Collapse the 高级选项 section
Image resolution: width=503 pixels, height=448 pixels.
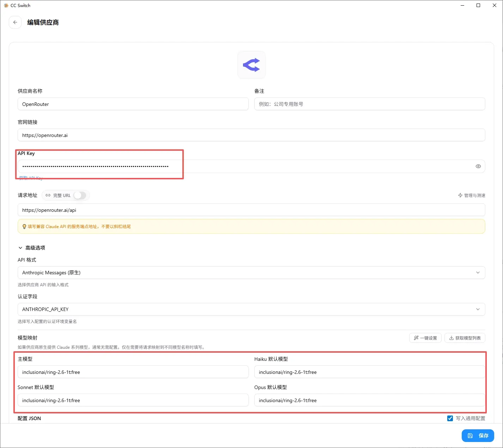tap(31, 248)
